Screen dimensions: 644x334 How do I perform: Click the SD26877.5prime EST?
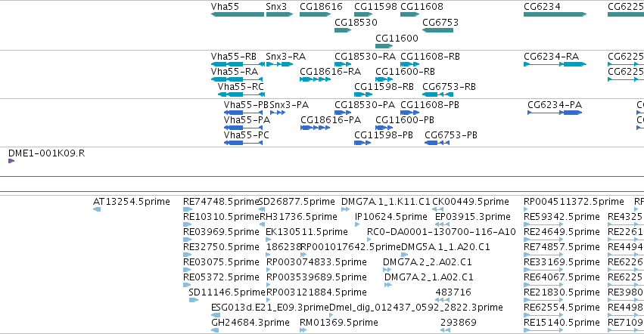[262, 209]
